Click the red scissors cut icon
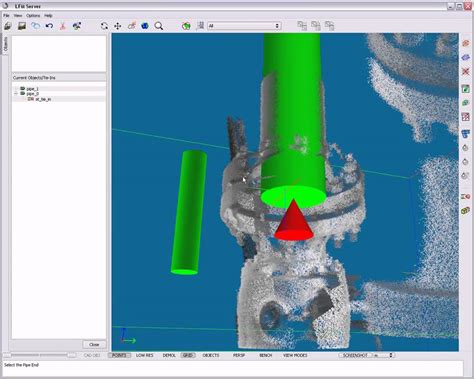This screenshot has height=379, width=474. coord(62,26)
